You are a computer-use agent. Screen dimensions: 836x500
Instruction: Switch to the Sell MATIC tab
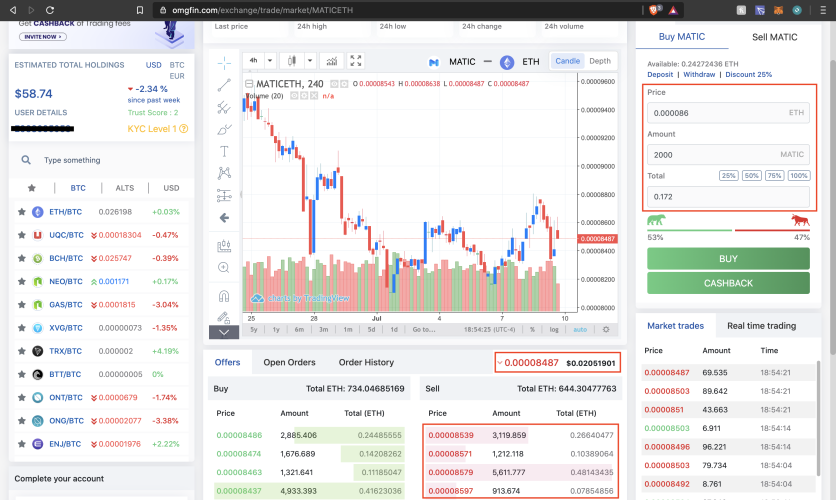774,37
